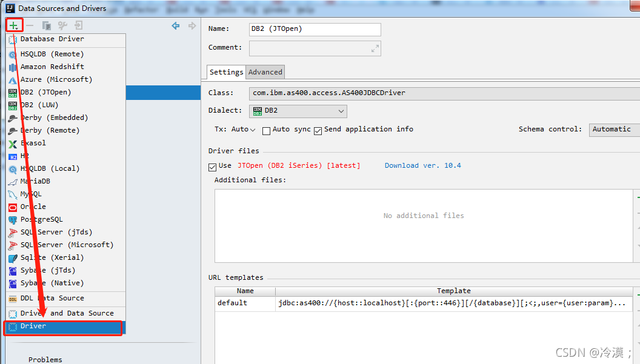Viewport: 640px width, 364px height.
Task: Click the Database Driver header entry
Action: coord(65,39)
